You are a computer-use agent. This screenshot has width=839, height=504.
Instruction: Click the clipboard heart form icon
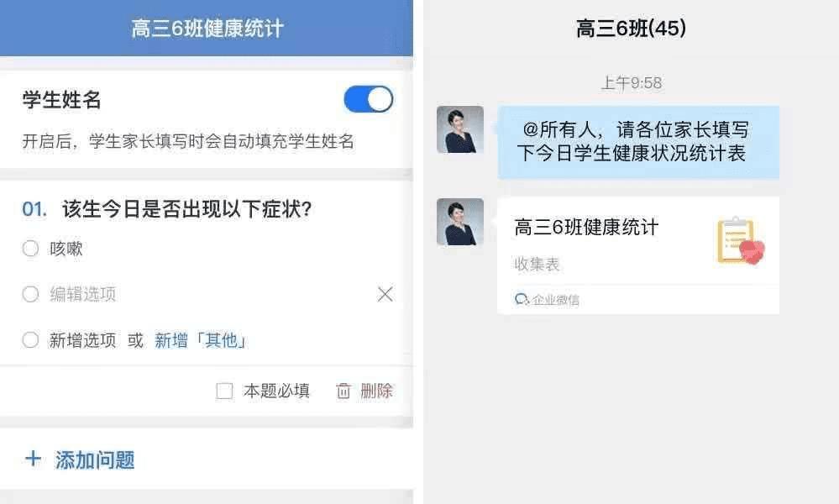[741, 241]
